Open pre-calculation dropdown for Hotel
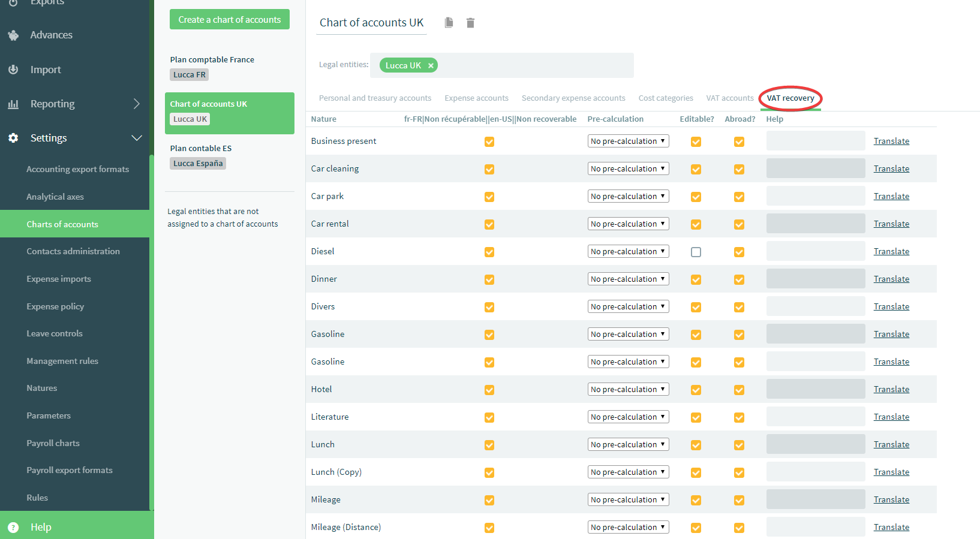Screen dimensions: 980x539 click(628, 389)
